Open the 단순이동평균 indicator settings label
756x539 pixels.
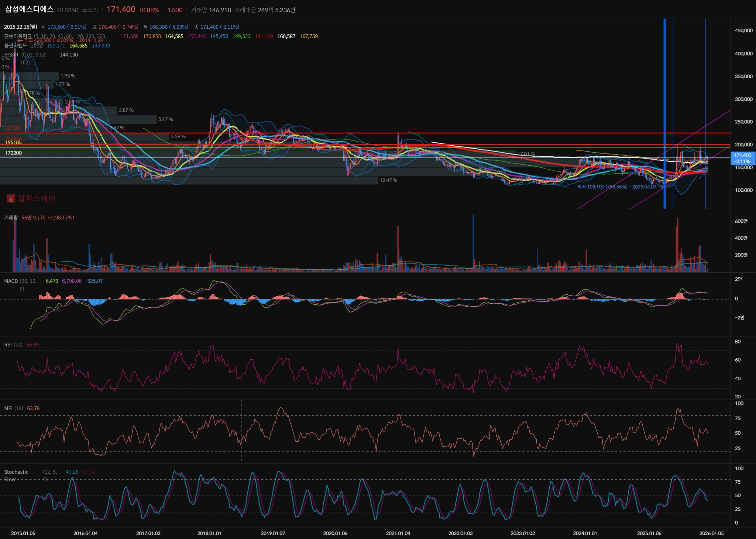click(x=18, y=36)
